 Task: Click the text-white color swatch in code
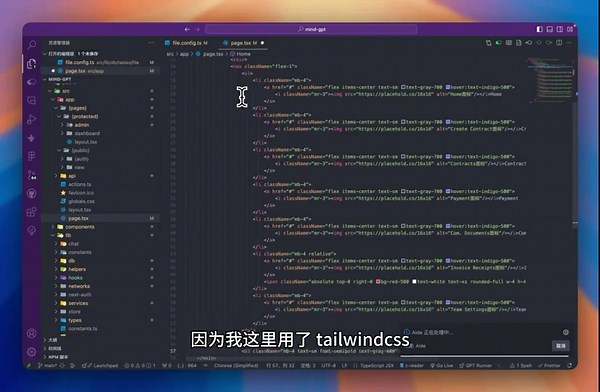(414, 281)
